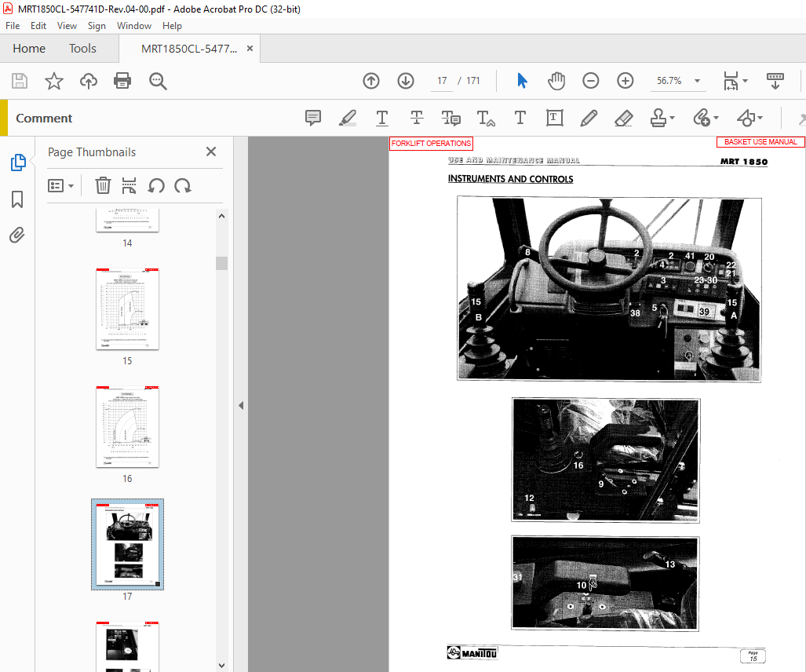Select page 15 thumbnail
The width and height of the screenshot is (806, 672).
(127, 309)
